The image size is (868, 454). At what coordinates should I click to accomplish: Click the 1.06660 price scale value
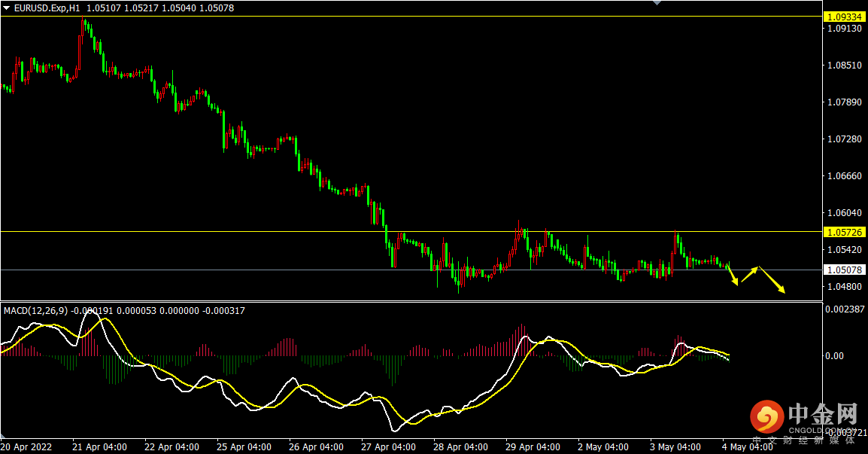pos(844,175)
